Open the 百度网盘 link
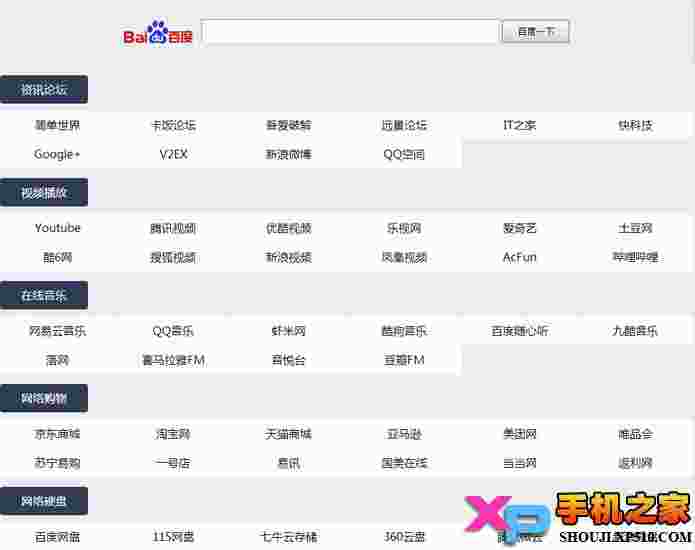 coord(57,537)
